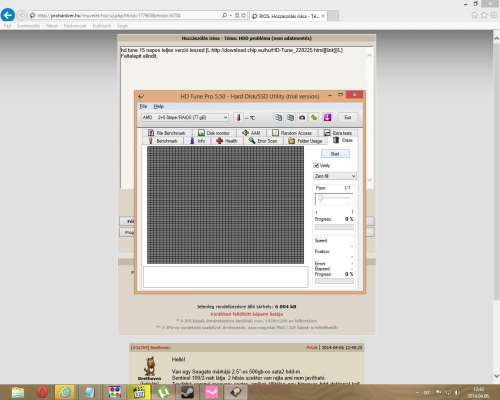
Task: Switch to Folder Usage tab
Action: pyautogui.click(x=305, y=141)
